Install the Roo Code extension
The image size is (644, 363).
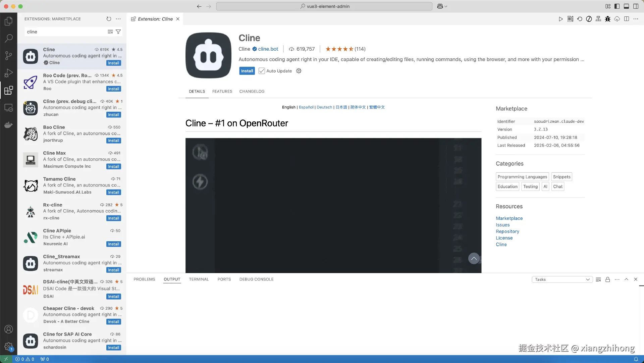[113, 89]
